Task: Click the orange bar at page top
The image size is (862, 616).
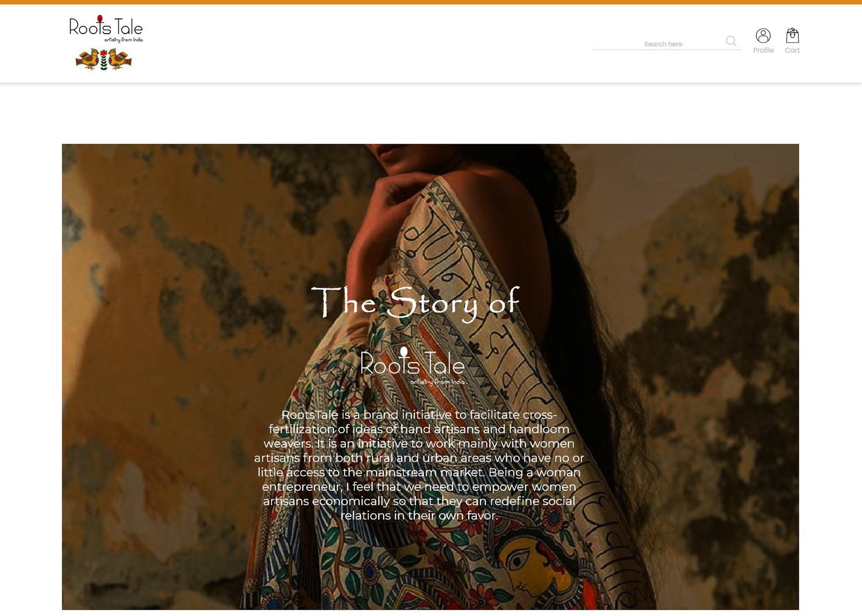Action: coord(431,2)
